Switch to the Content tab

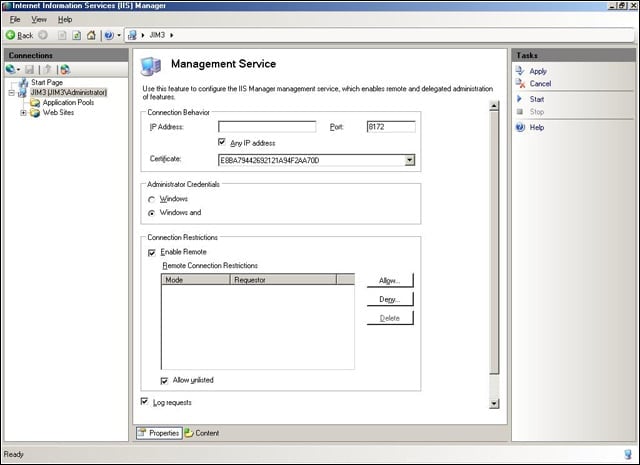pyautogui.click(x=202, y=433)
